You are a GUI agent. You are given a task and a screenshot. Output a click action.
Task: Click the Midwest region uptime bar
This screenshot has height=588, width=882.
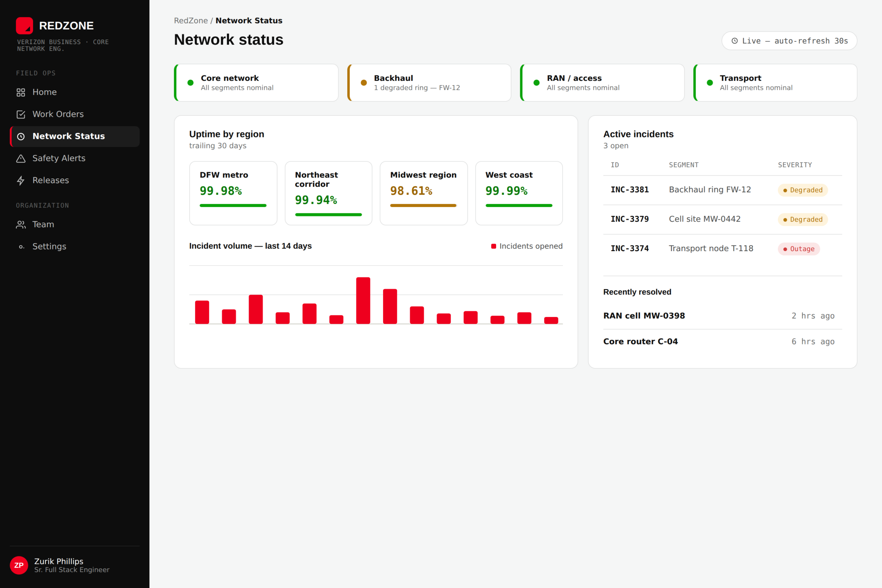[423, 206]
